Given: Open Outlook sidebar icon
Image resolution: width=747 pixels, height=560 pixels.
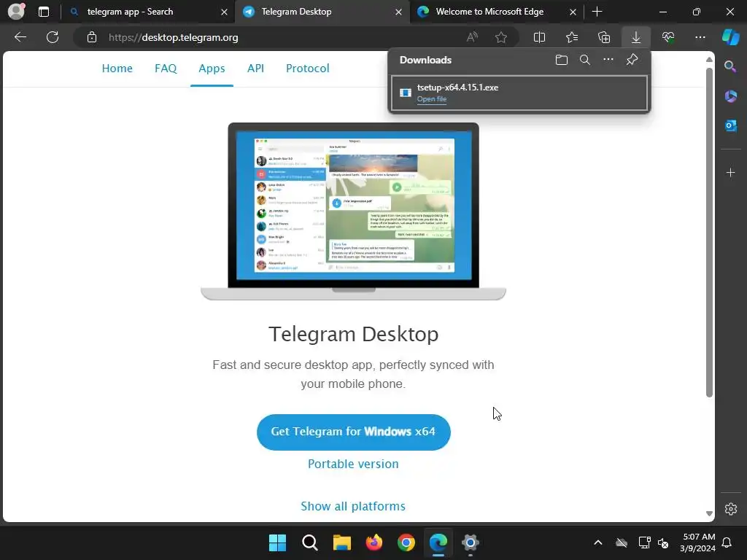Looking at the screenshot, I should [x=730, y=125].
